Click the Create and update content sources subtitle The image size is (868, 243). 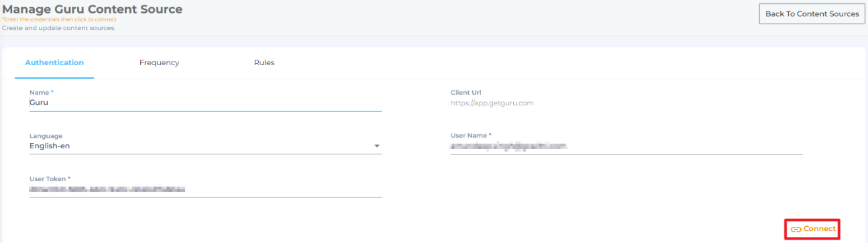(59, 28)
